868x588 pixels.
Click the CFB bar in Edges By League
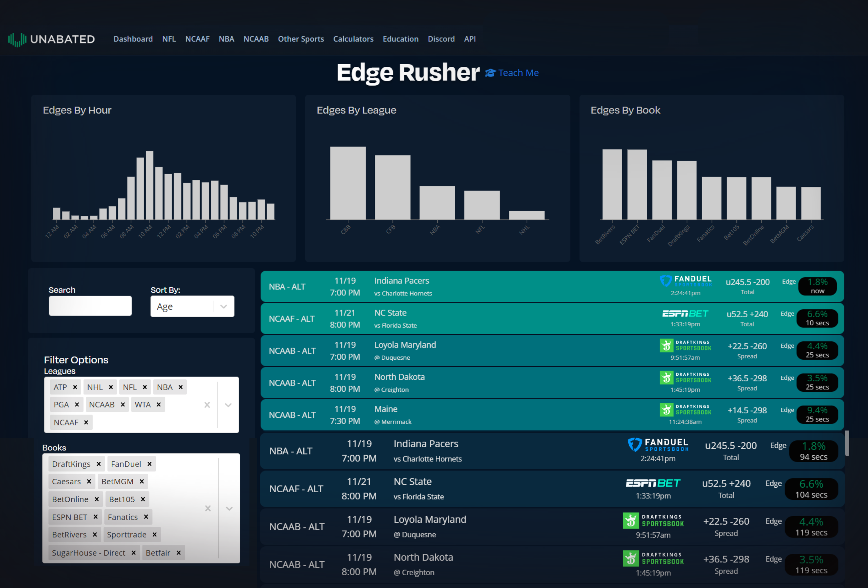393,188
